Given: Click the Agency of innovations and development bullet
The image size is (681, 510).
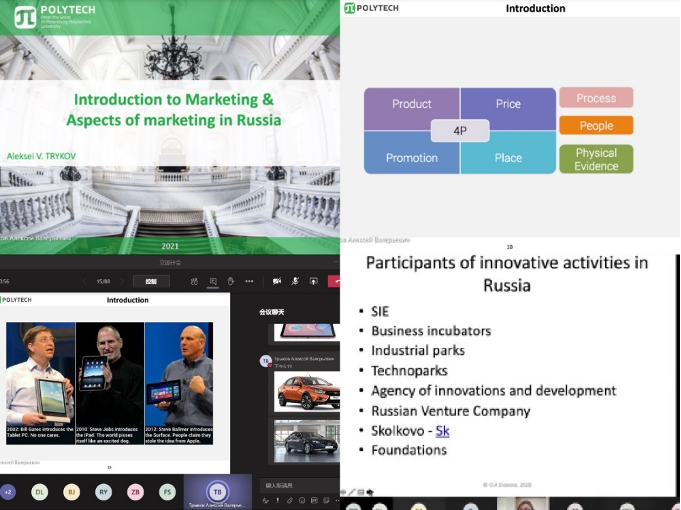Looking at the screenshot, I should 493,391.
